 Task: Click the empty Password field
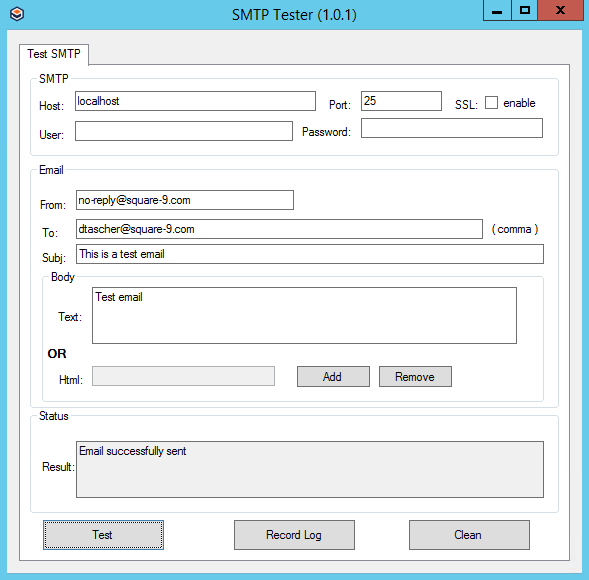(452, 128)
